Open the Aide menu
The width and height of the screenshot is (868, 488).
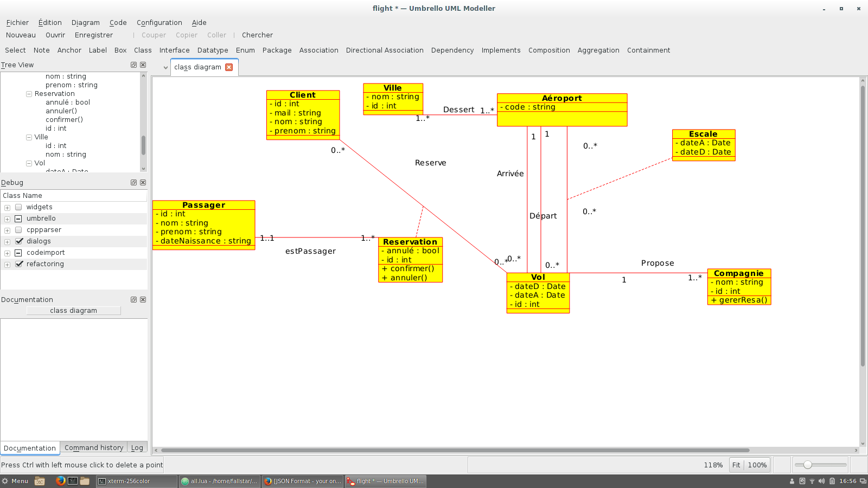click(199, 23)
